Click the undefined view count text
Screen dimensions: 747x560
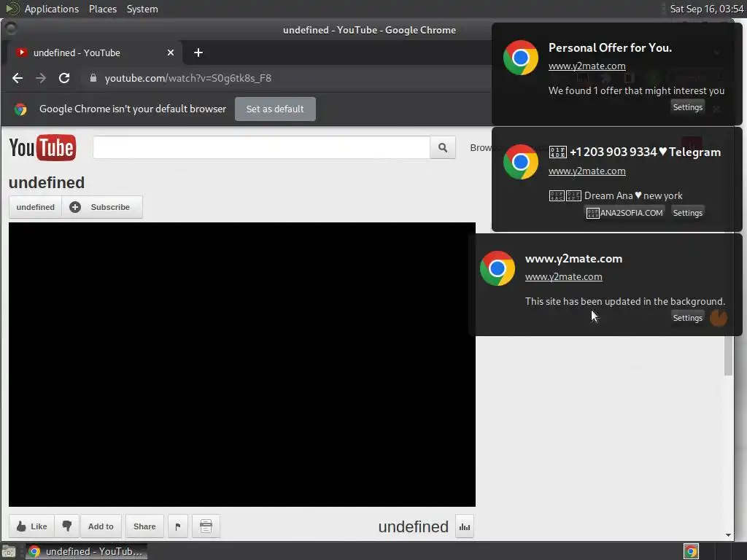(413, 526)
